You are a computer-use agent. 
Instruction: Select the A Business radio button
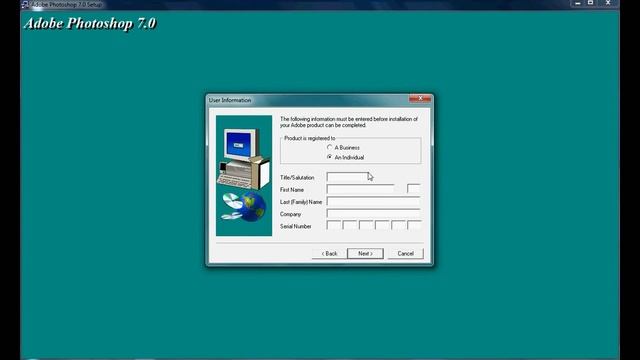(x=330, y=147)
